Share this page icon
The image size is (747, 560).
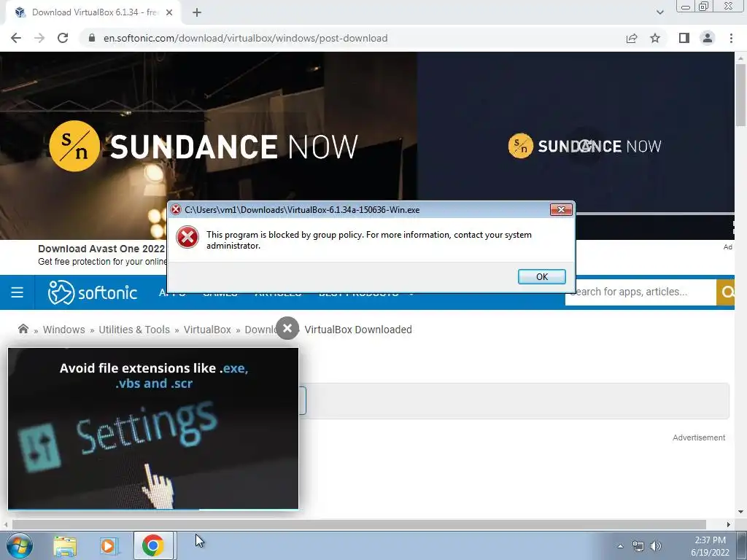[x=632, y=38]
